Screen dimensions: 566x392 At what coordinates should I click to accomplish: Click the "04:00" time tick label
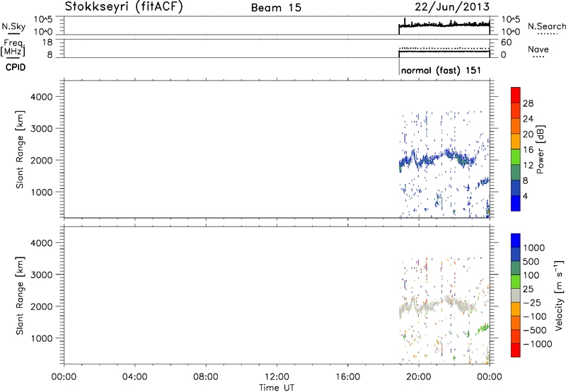pyautogui.click(x=134, y=377)
